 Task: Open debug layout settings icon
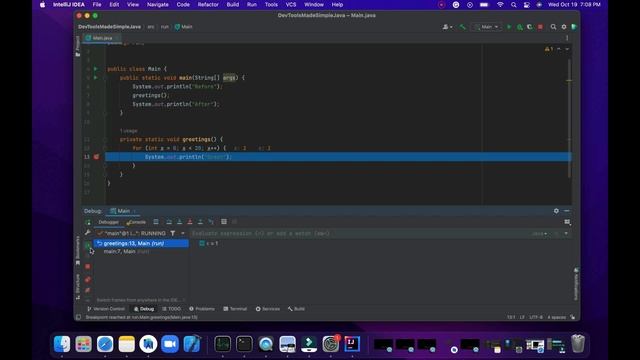[x=567, y=222]
